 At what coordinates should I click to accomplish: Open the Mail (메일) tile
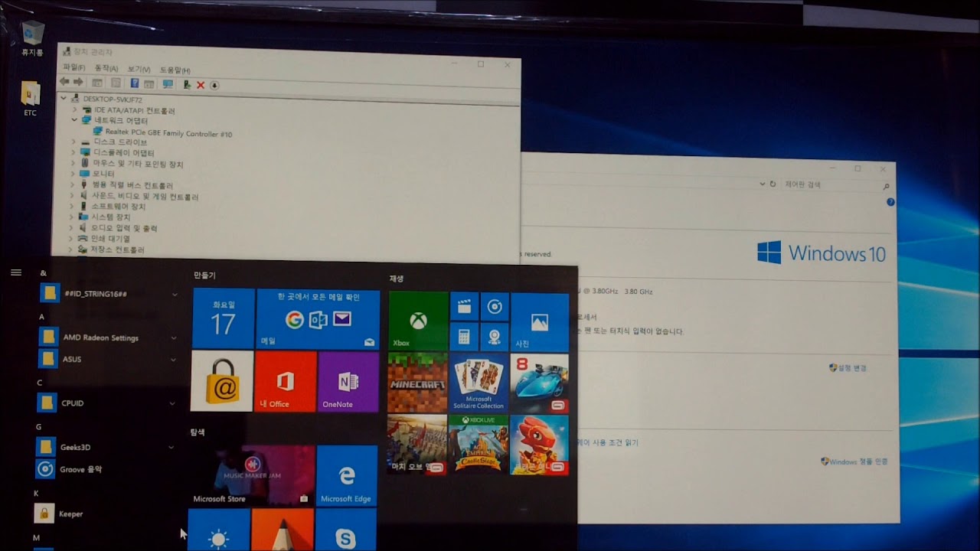318,319
